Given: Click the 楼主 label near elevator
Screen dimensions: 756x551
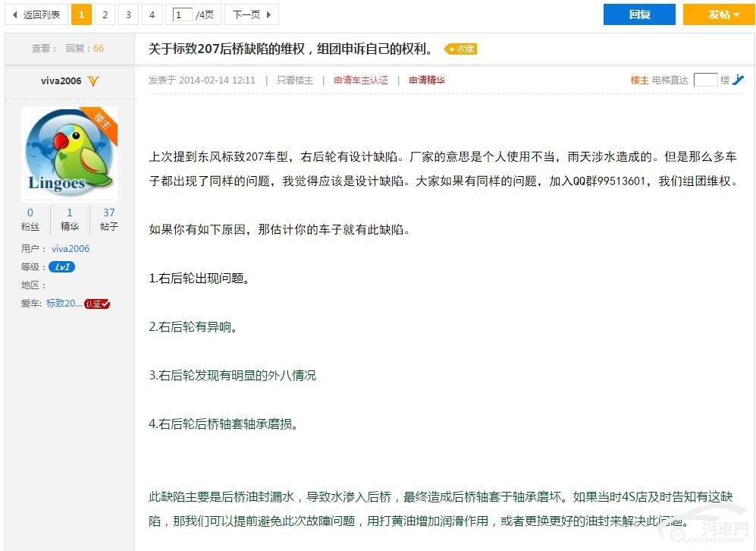Looking at the screenshot, I should tap(639, 80).
